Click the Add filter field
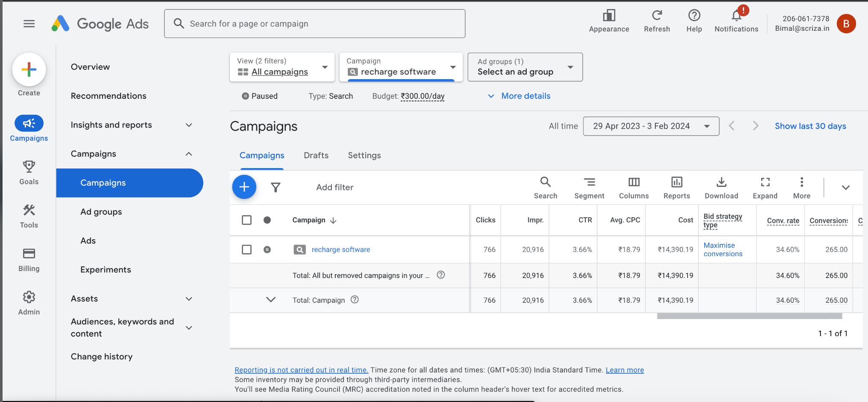This screenshot has height=402, width=868. coord(335,187)
